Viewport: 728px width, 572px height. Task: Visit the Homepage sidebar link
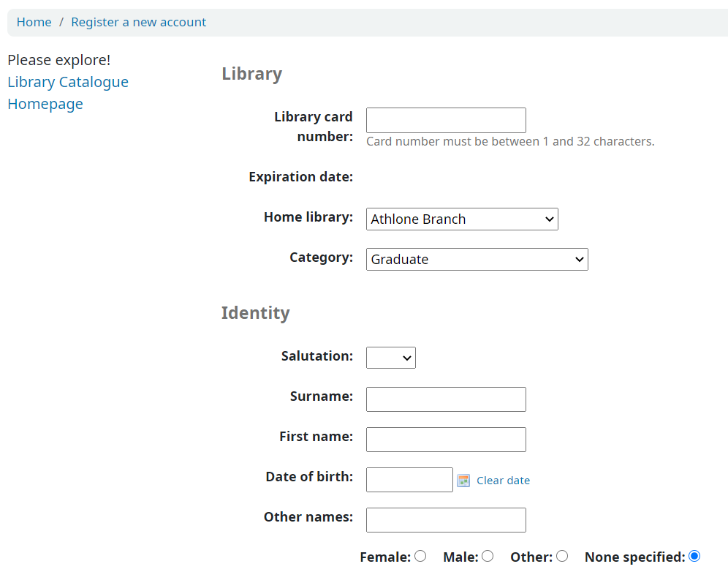(45, 104)
